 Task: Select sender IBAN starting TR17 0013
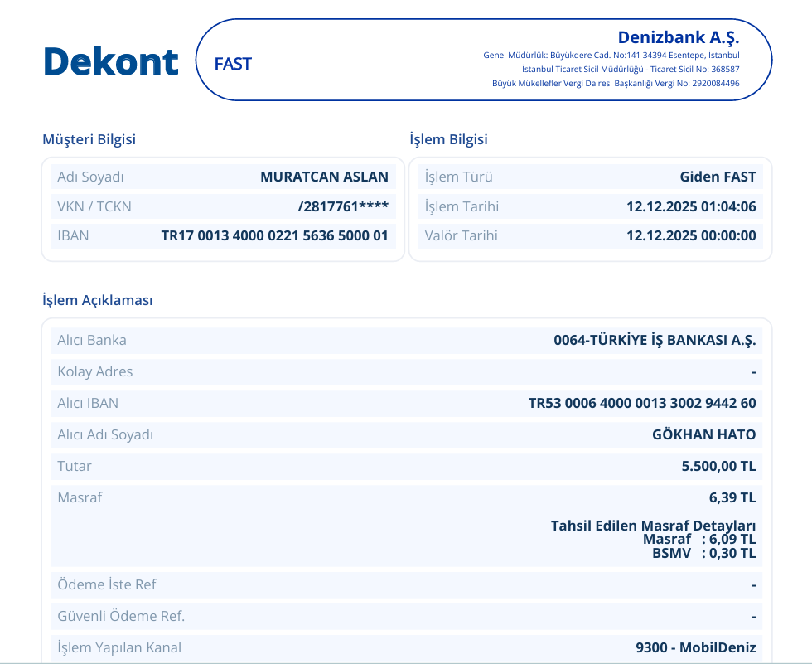click(x=274, y=235)
